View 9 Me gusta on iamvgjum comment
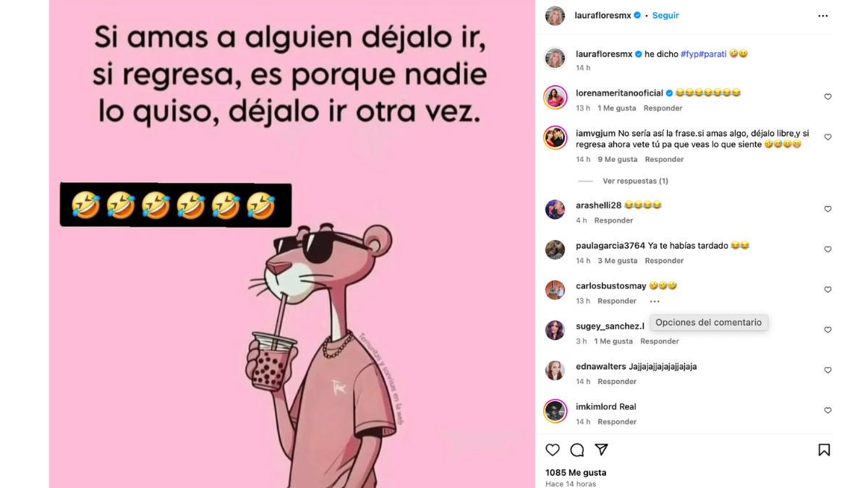This screenshot has width=868, height=488. [618, 159]
